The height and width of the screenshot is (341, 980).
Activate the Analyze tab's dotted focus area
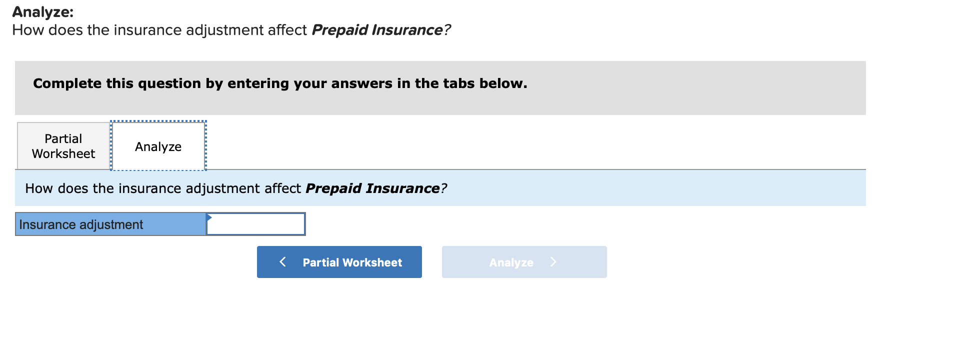tap(158, 146)
